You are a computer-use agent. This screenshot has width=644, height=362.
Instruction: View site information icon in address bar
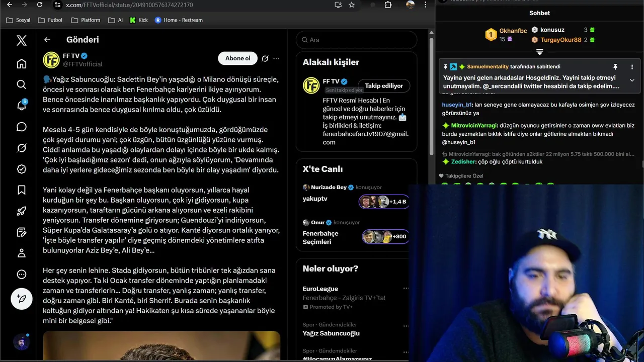point(57,5)
